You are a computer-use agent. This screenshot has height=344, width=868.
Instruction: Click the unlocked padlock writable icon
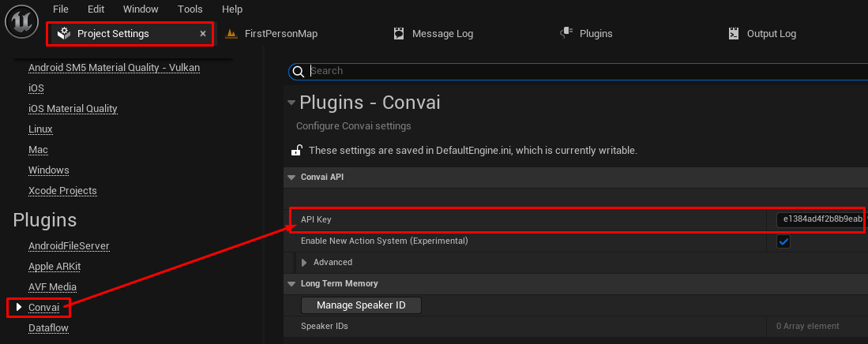297,150
